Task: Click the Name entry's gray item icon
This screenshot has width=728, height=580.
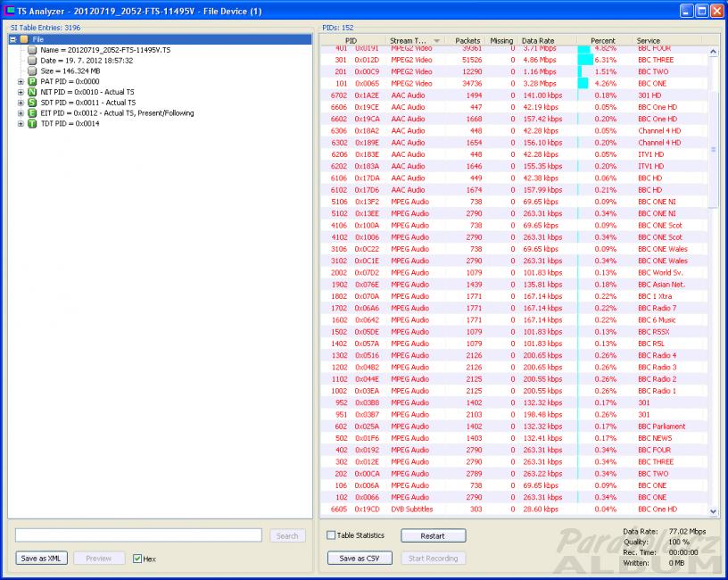Action: click(32, 50)
